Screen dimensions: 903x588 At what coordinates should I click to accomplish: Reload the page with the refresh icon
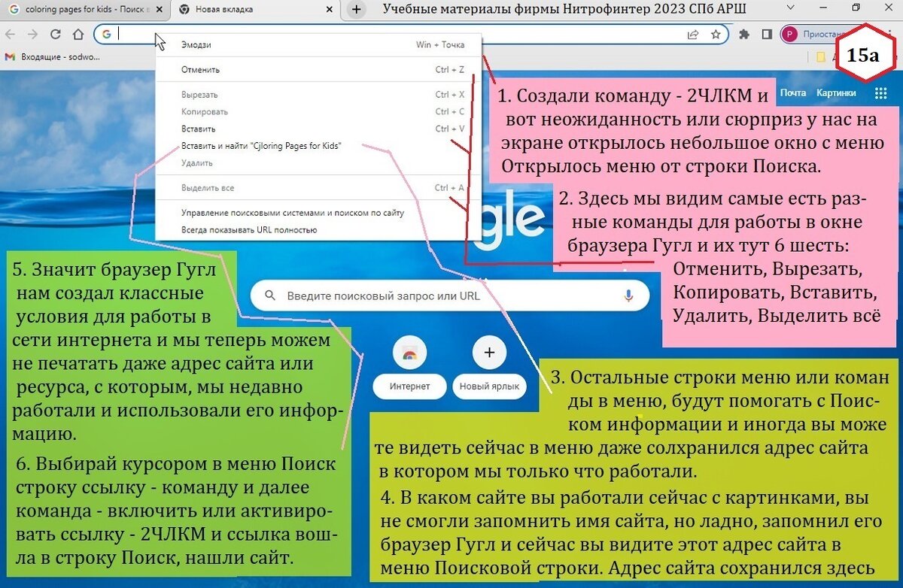[55, 34]
